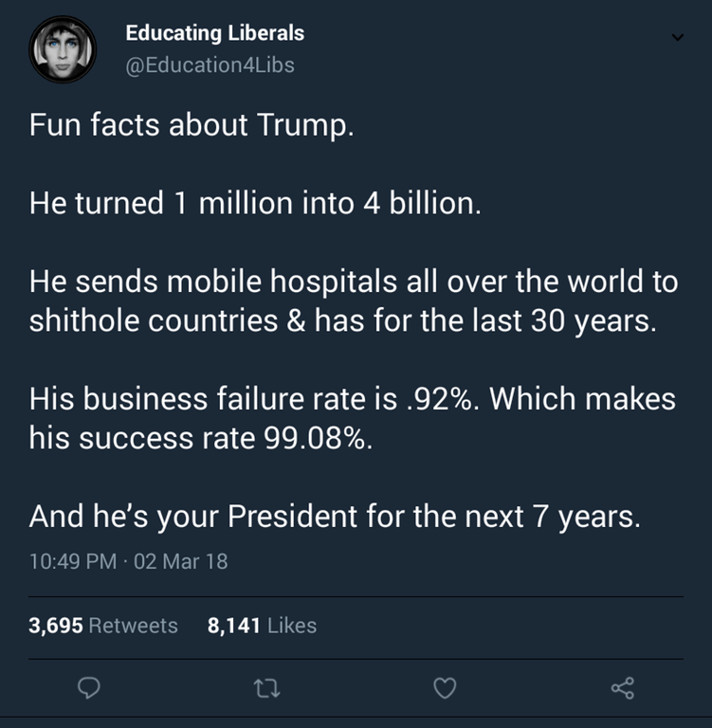The height and width of the screenshot is (728, 712).
Task: Click the 02 Mar 18 date
Action: 181,560
